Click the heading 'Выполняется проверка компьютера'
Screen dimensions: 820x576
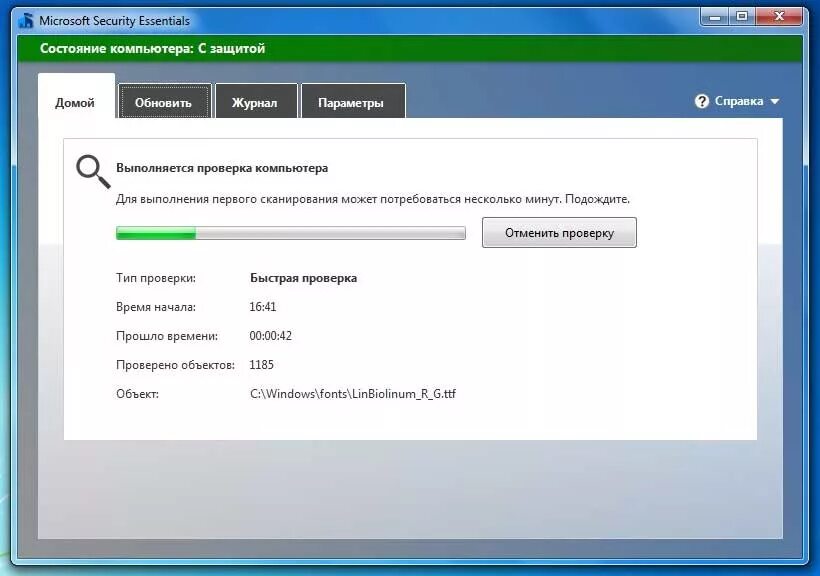point(222,168)
